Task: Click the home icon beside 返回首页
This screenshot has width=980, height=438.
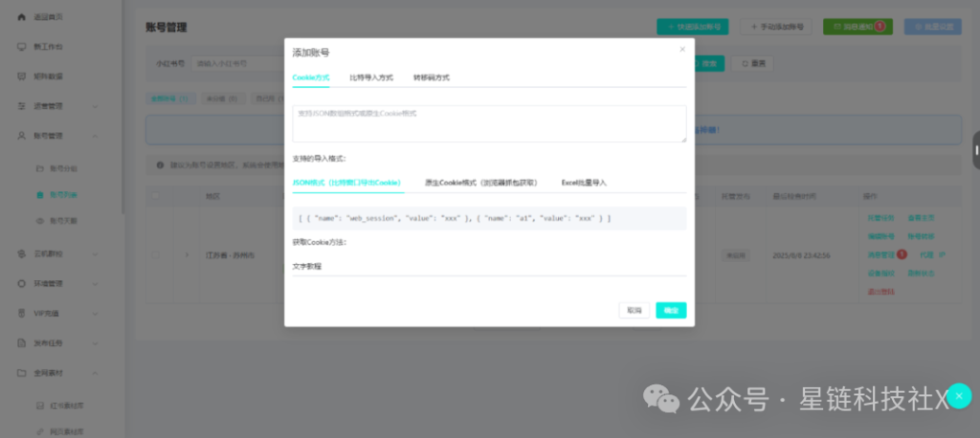Action: pyautogui.click(x=22, y=17)
